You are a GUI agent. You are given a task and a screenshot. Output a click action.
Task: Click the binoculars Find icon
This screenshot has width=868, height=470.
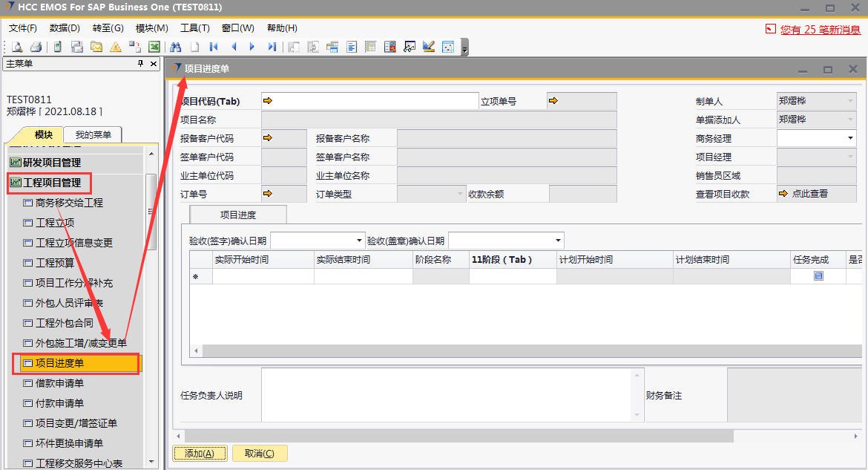point(176,47)
